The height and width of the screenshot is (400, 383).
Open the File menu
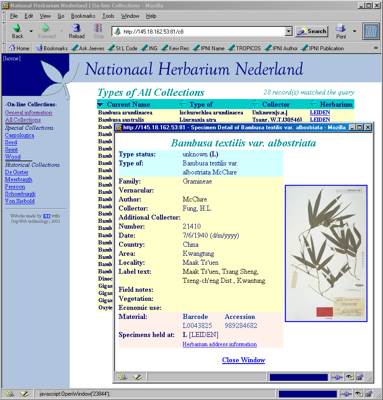14,16
